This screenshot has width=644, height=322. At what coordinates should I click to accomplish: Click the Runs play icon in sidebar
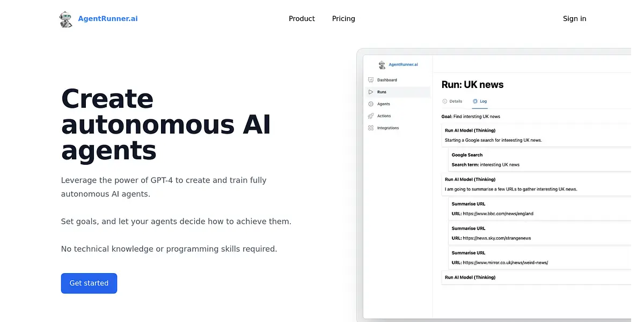[x=371, y=92]
